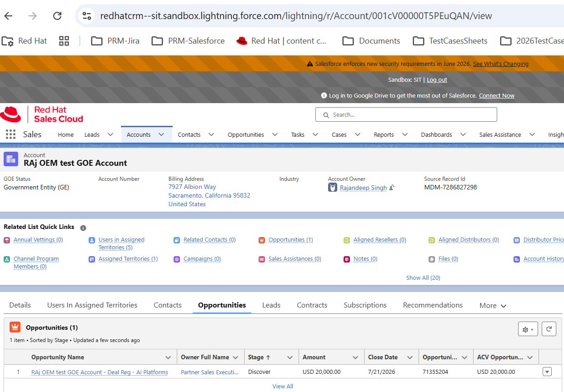Click the change owner icon beside Rajandeep Singh
The width and height of the screenshot is (564, 392).
click(x=392, y=187)
